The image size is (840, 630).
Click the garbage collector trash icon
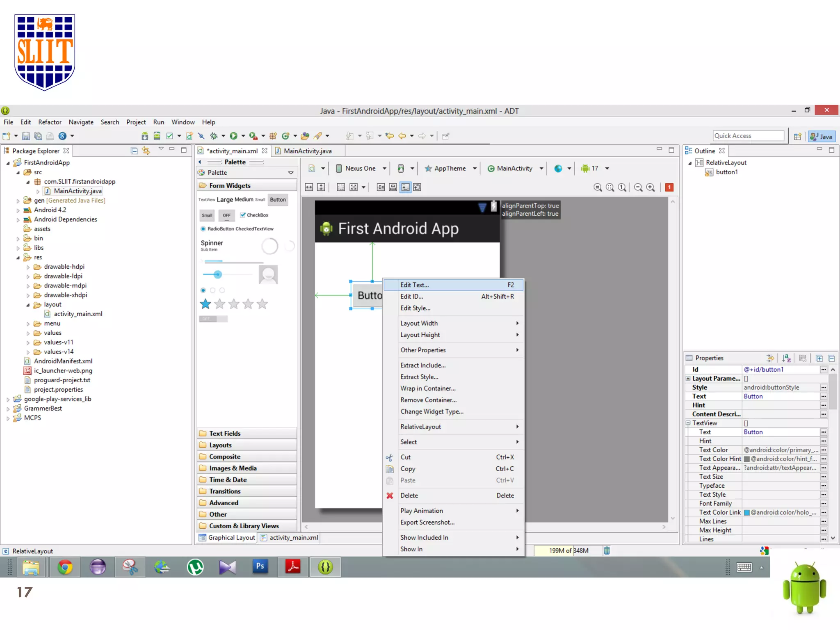607,550
